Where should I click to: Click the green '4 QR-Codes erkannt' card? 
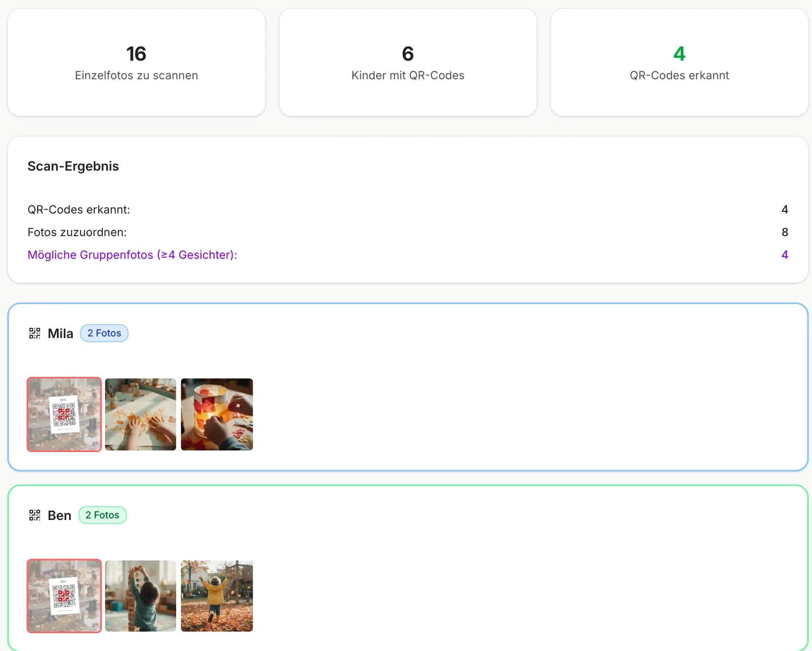(679, 62)
